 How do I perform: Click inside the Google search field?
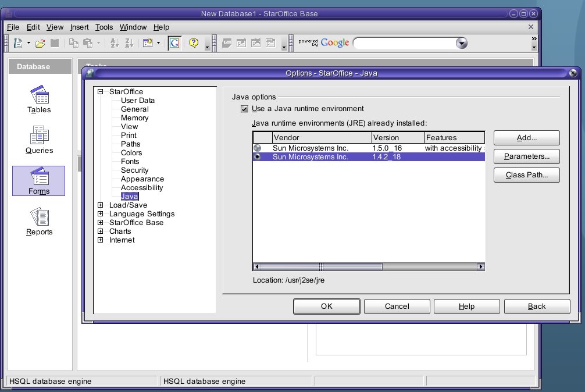click(x=404, y=43)
